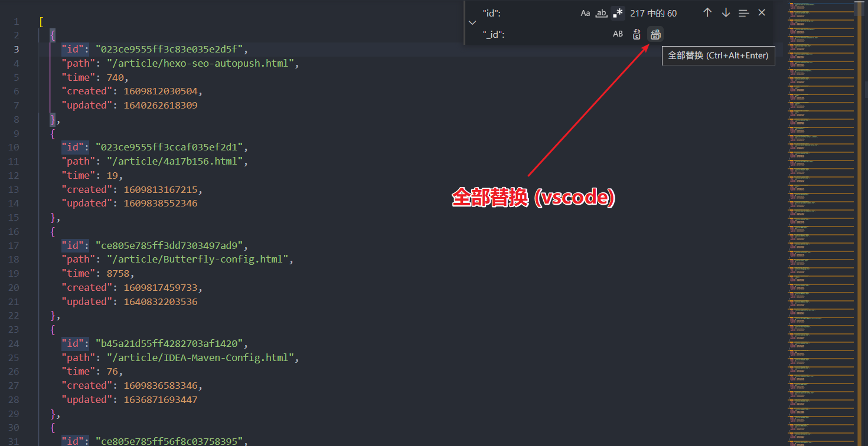Viewport: 868px width, 446px height.
Task: Click the Butterfly-config.html path value
Action: click(x=198, y=259)
